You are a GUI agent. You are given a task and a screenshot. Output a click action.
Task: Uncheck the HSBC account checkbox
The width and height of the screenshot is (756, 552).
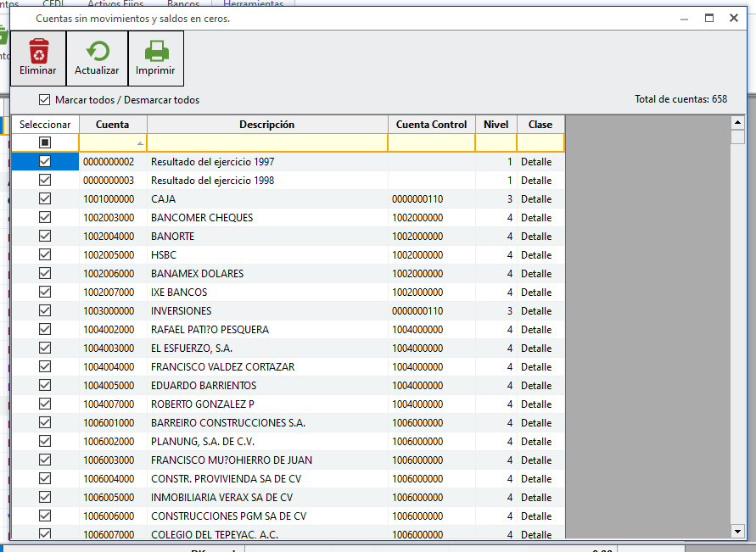[x=45, y=255]
